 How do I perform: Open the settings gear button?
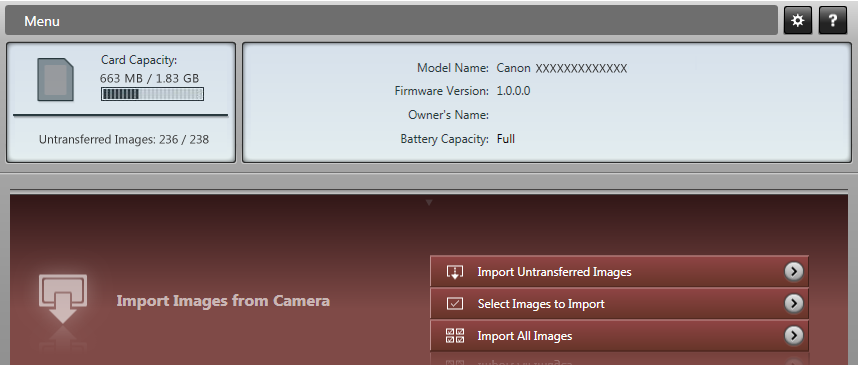tap(798, 21)
